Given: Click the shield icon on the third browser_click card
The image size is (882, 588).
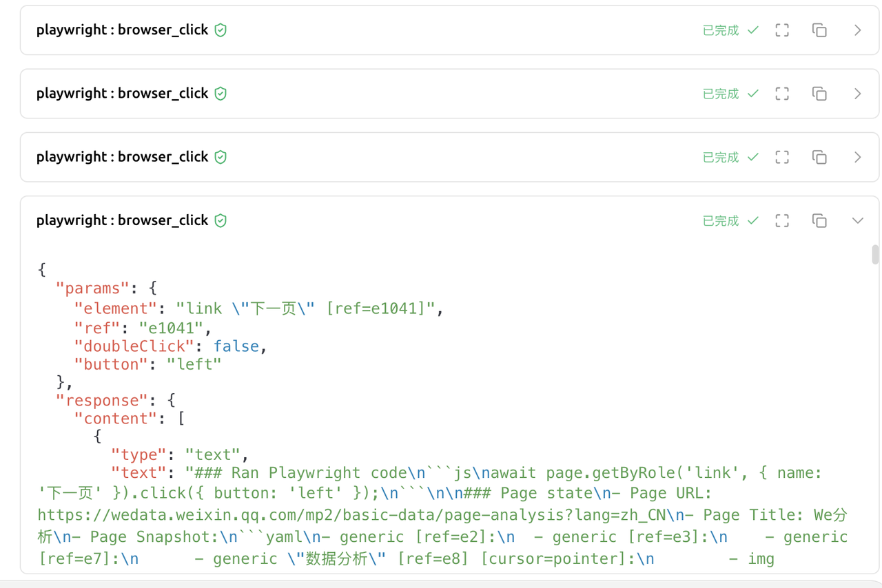Looking at the screenshot, I should click(220, 157).
